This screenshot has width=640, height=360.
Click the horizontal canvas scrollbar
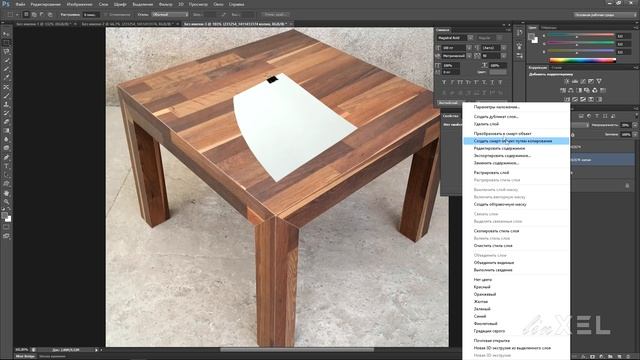(297, 349)
